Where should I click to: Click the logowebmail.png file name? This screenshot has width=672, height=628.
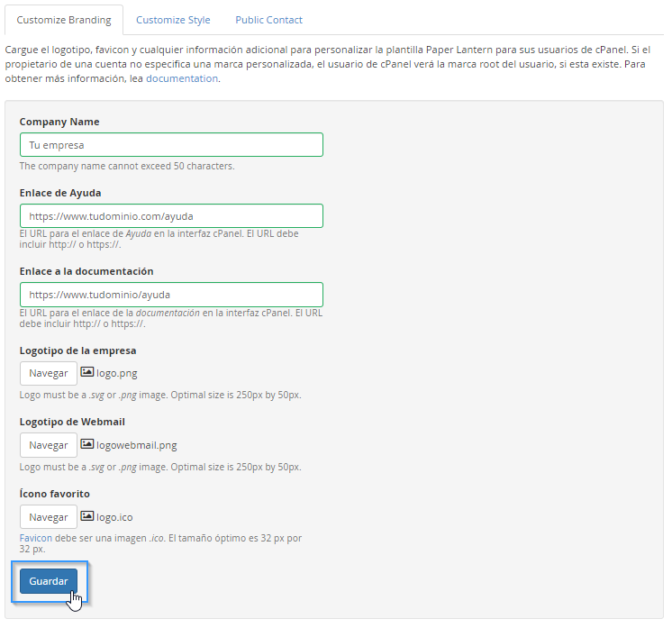pos(137,445)
